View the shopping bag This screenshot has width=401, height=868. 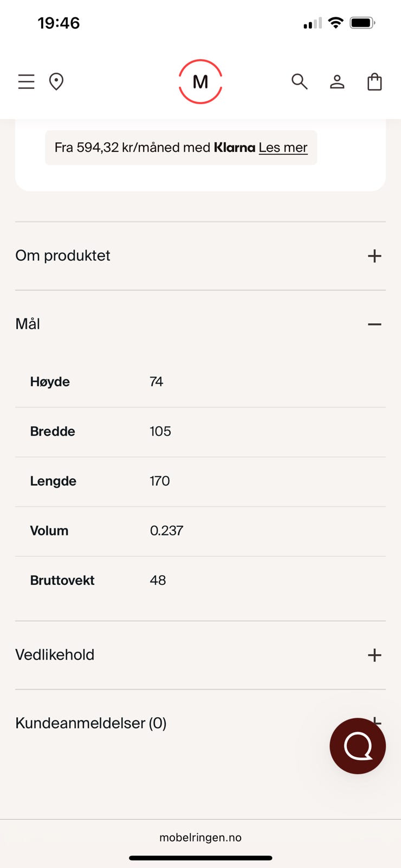[x=374, y=82]
